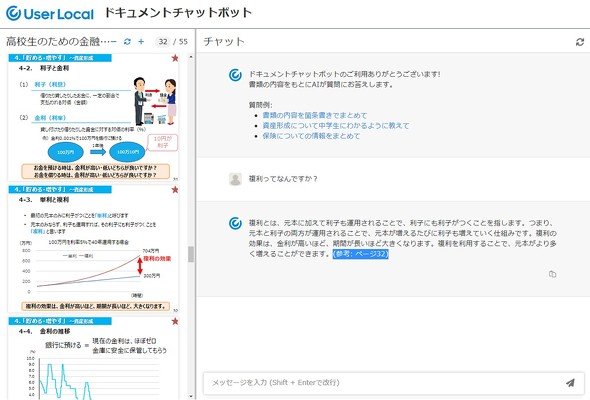The width and height of the screenshot is (590, 400).
Task: Click the User Local logo
Action: [50, 14]
